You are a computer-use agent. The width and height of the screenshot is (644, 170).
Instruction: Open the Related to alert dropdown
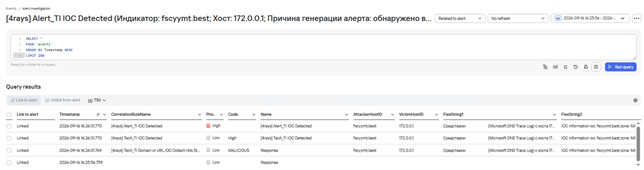(460, 18)
